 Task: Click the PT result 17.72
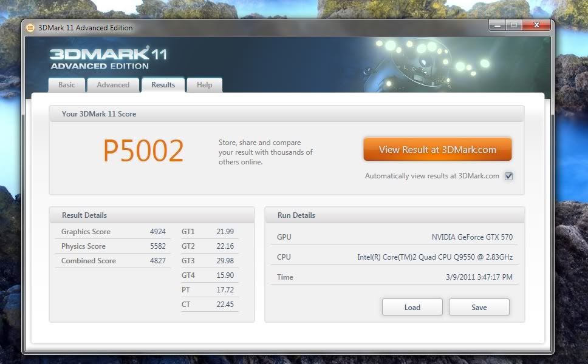point(225,290)
